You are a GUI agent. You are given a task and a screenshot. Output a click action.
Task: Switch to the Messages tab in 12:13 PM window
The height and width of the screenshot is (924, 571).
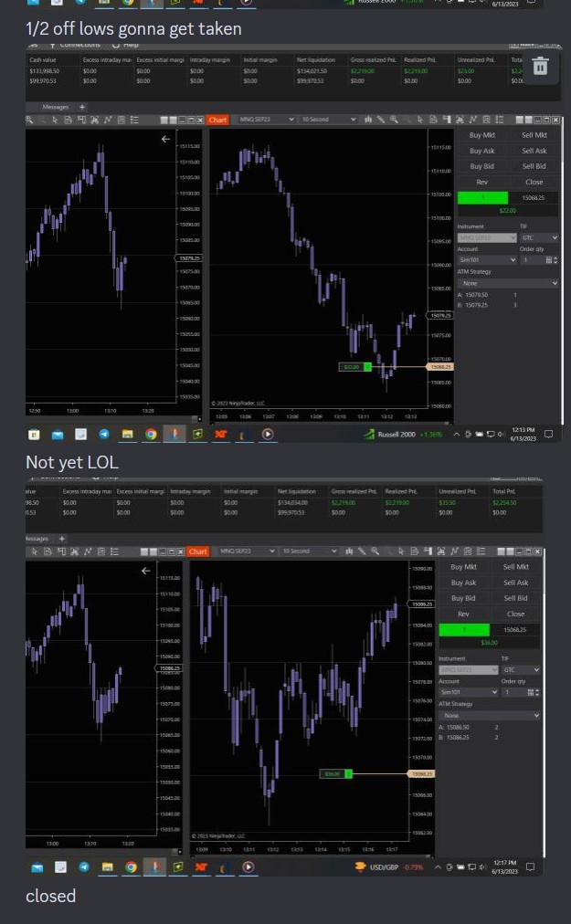tap(56, 107)
